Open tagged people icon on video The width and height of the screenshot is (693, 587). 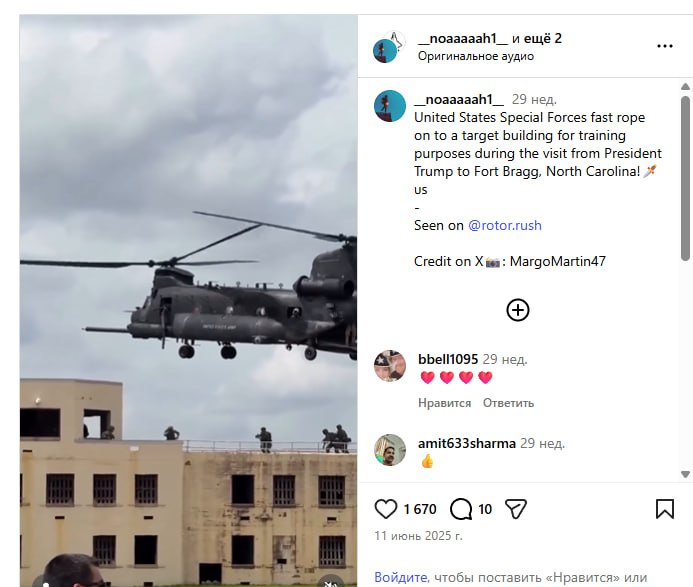click(x=46, y=583)
